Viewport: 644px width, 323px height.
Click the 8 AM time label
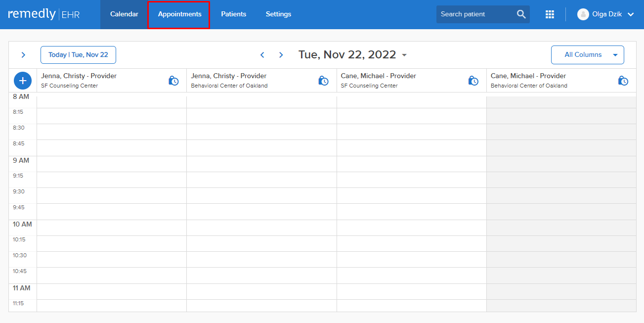click(x=21, y=97)
